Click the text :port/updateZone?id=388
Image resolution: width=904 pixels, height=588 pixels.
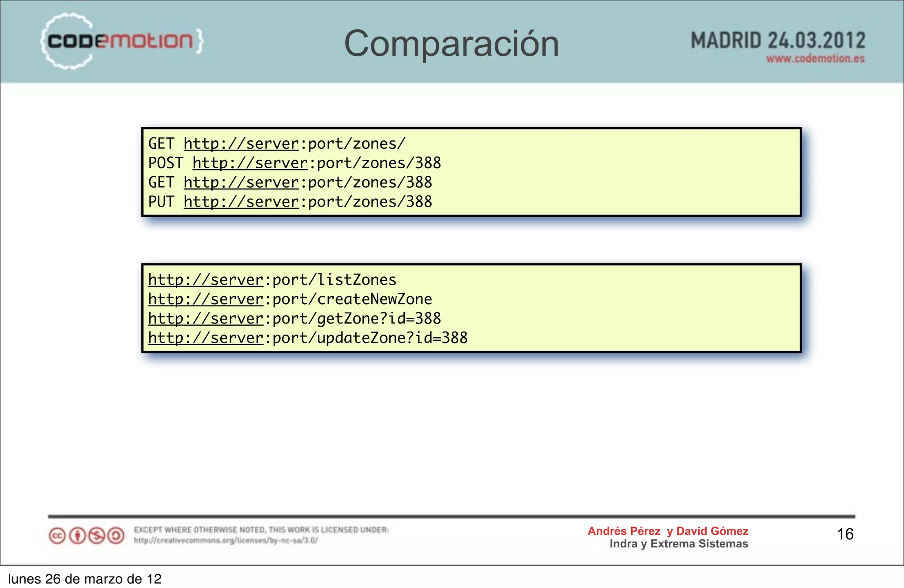click(366, 338)
